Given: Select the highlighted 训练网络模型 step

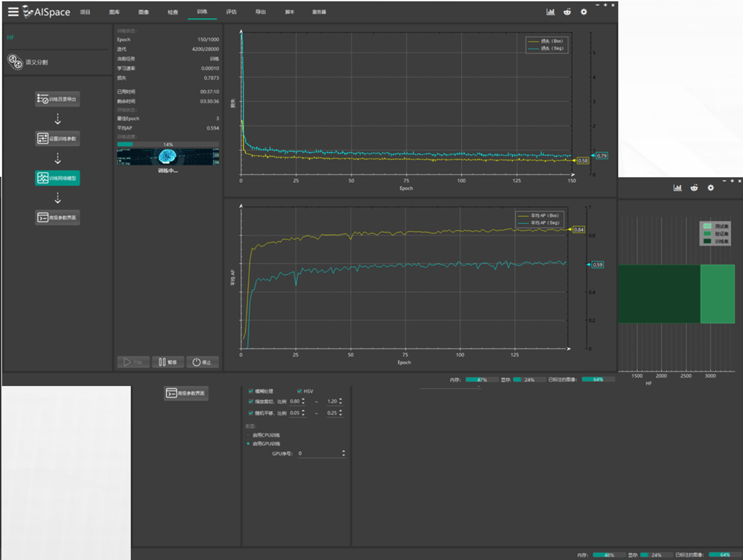Looking at the screenshot, I should pyautogui.click(x=57, y=178).
